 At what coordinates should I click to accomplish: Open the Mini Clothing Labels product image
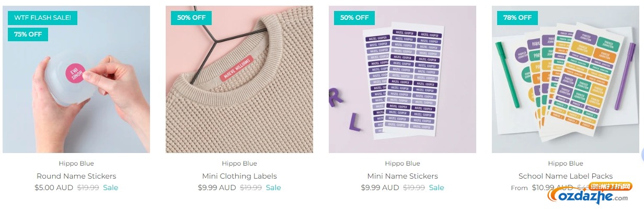tap(239, 79)
